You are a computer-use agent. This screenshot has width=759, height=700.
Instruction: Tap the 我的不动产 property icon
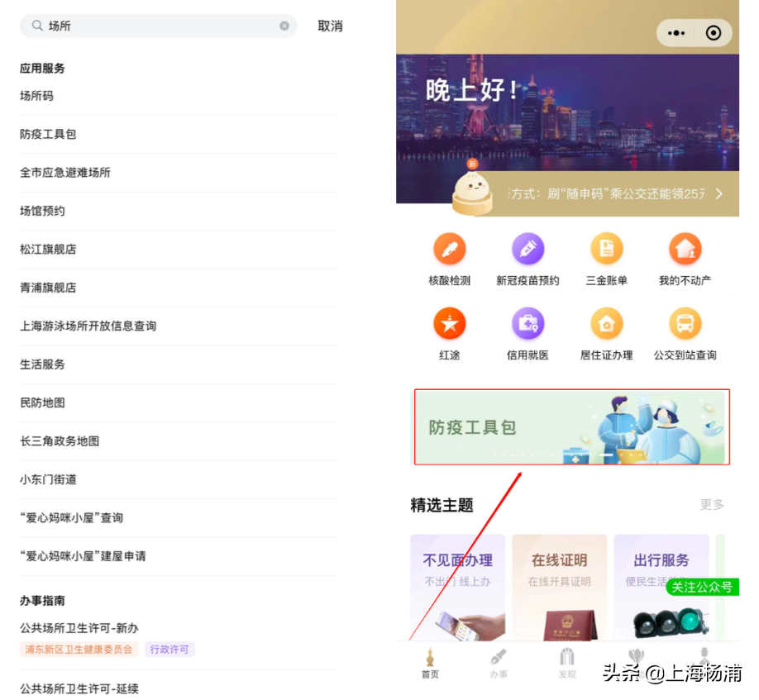pyautogui.click(x=685, y=248)
